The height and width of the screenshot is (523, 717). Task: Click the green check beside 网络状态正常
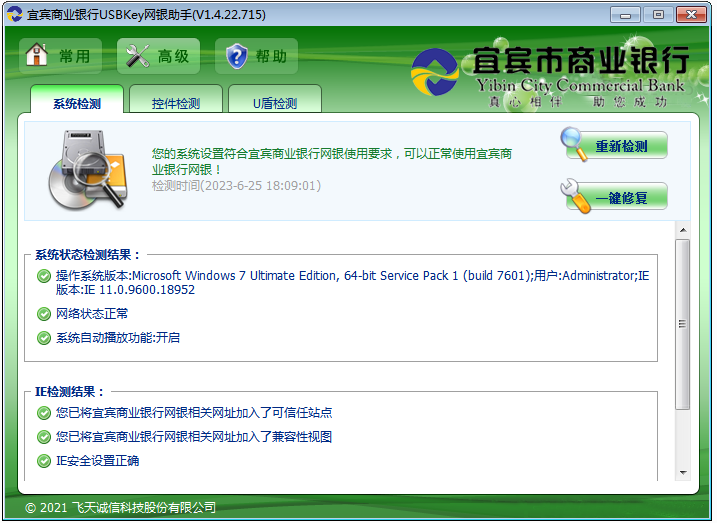tap(43, 314)
